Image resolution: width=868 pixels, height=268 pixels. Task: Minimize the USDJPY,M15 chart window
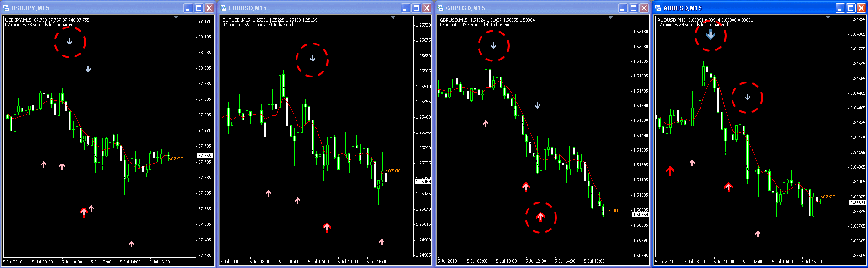tap(189, 8)
